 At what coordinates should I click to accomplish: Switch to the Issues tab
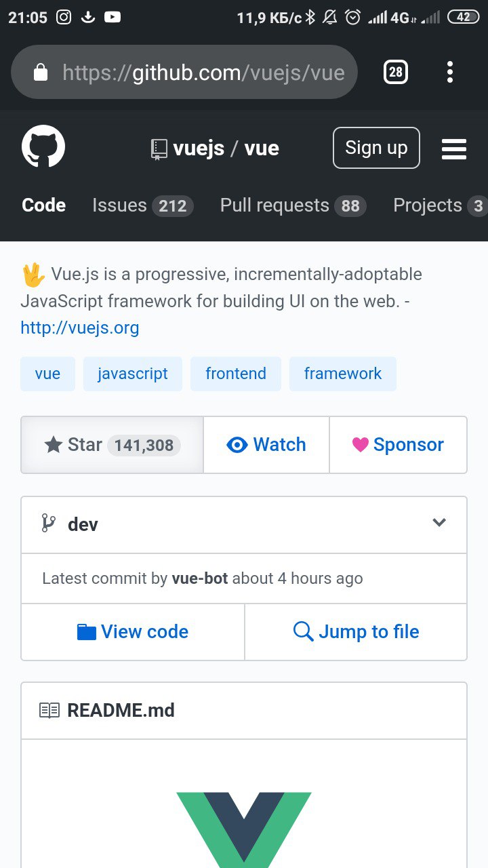point(143,205)
